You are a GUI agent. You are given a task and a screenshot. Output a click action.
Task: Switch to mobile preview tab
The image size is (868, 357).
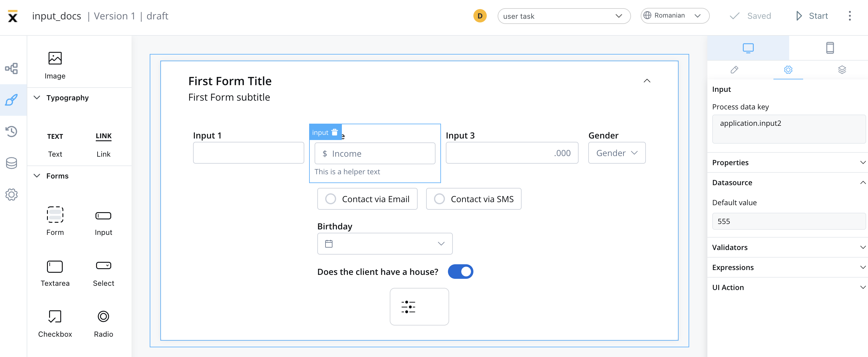[x=830, y=48]
